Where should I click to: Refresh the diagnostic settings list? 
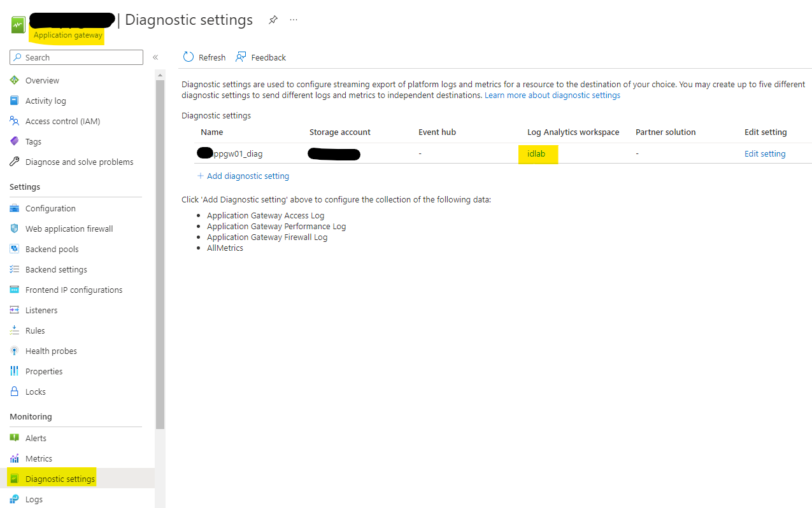204,57
